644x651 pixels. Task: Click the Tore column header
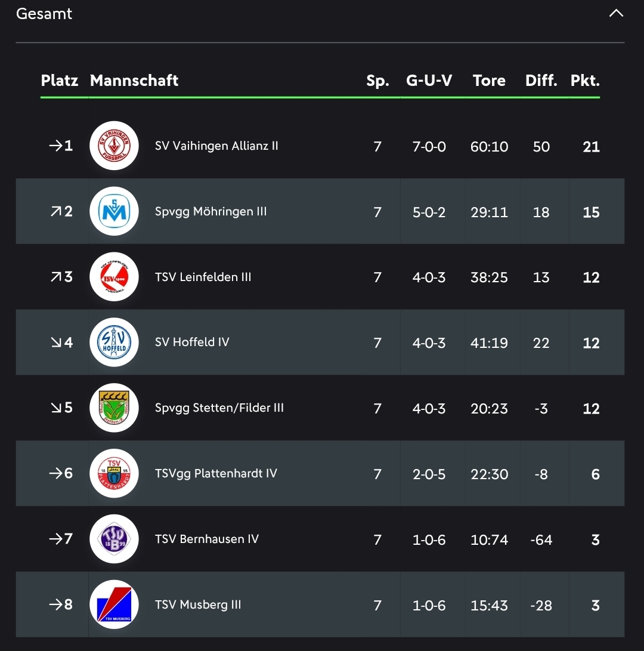489,81
